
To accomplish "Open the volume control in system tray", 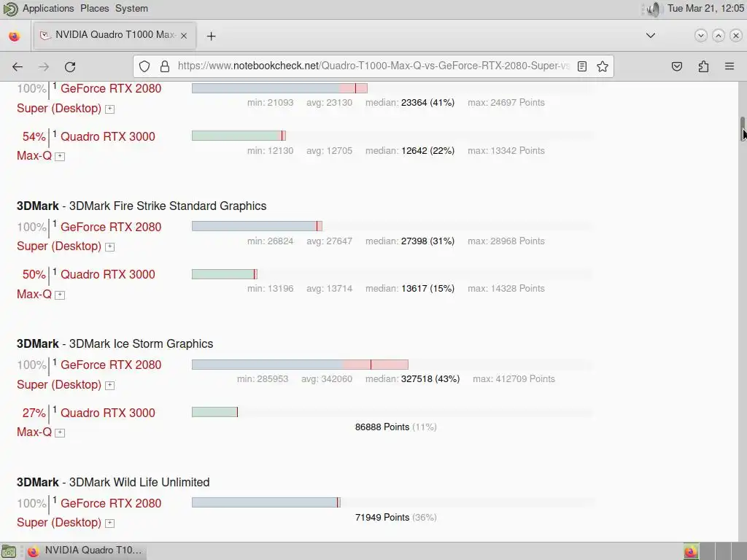I will pyautogui.click(x=654, y=9).
